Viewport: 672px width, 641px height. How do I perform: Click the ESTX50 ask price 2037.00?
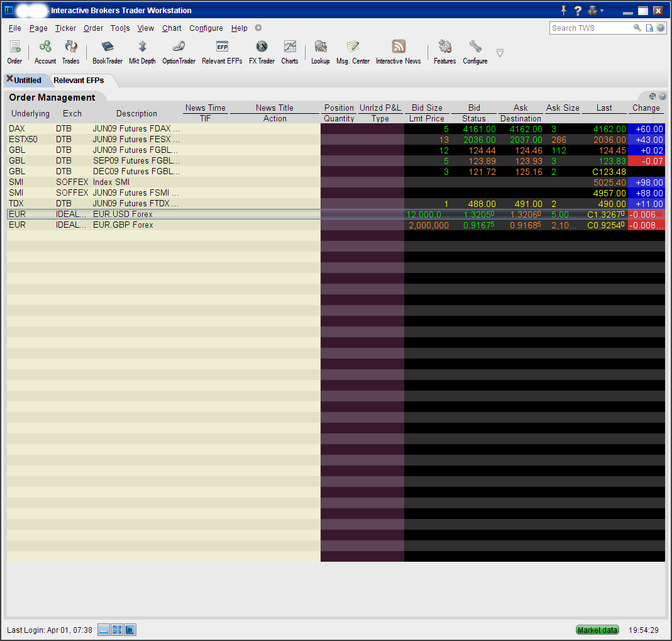click(x=526, y=140)
